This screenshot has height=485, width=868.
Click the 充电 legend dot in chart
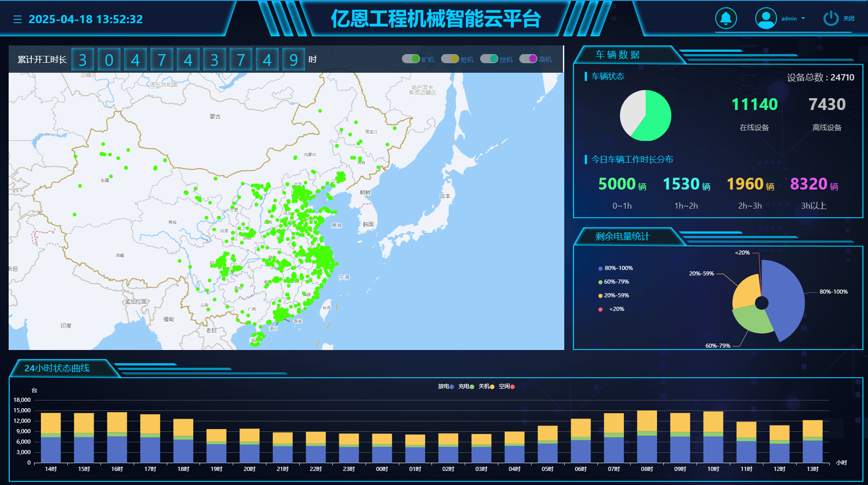[472, 387]
